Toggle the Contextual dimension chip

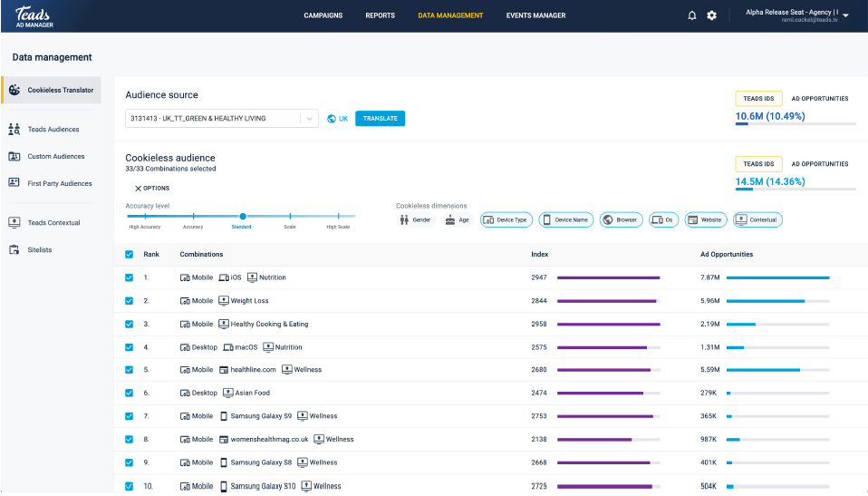coord(757,220)
